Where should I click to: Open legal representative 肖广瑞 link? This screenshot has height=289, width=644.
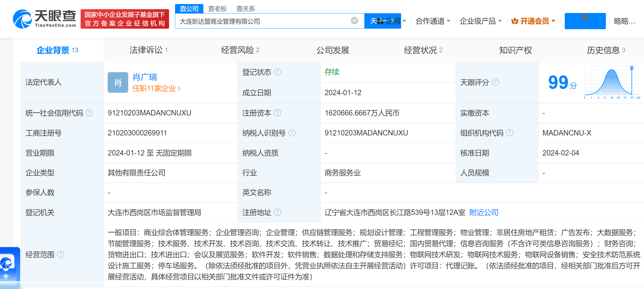pos(145,77)
